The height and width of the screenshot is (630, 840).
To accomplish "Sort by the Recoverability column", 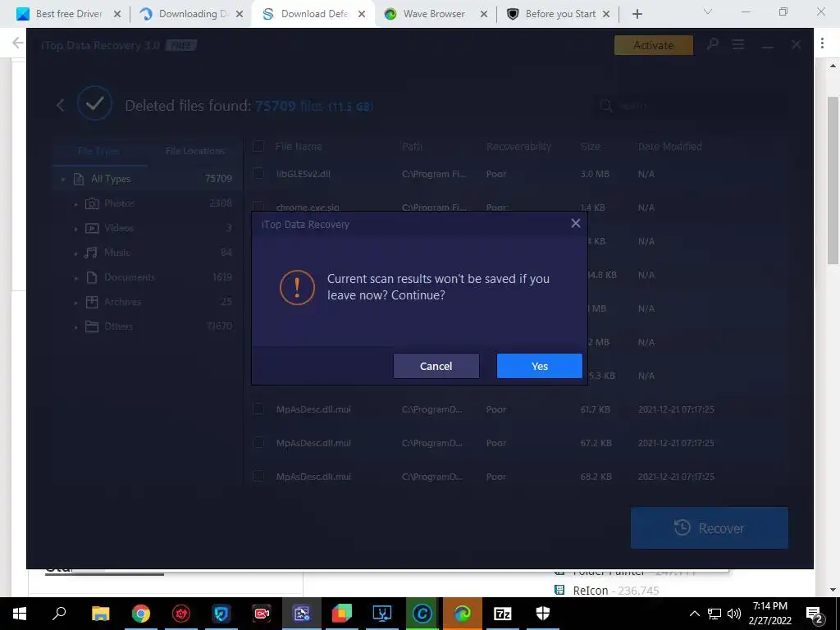I will pos(518,146).
